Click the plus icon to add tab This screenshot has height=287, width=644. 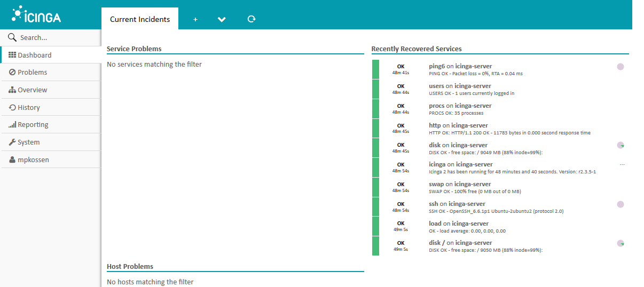click(x=195, y=19)
